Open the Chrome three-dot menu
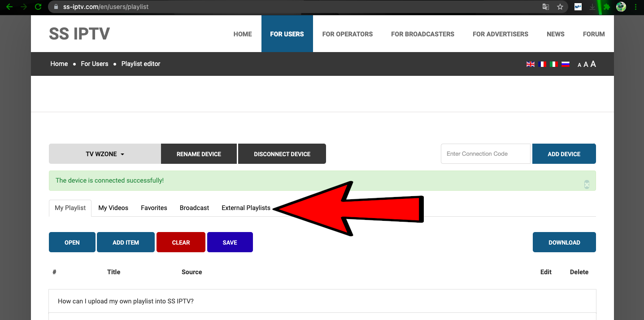The image size is (644, 320). (635, 7)
